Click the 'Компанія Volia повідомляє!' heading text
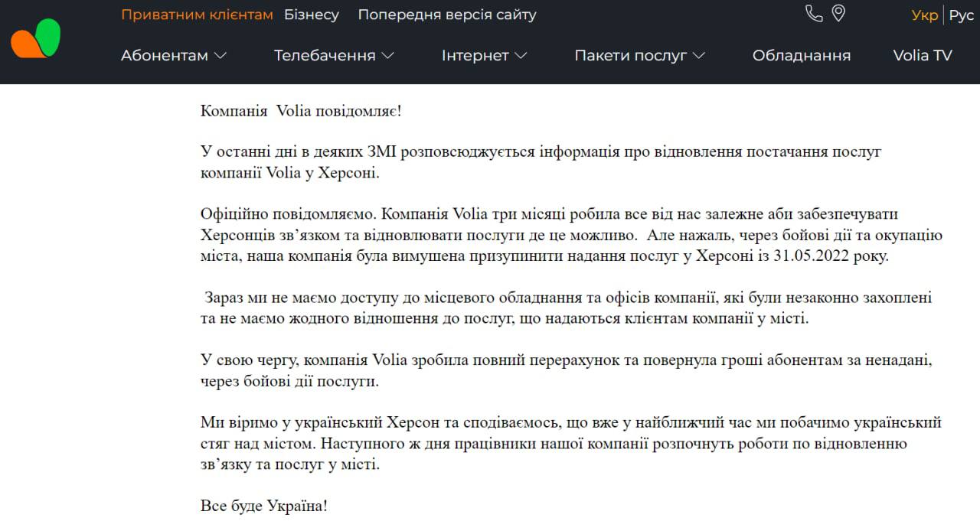980x521 pixels. coord(301,111)
